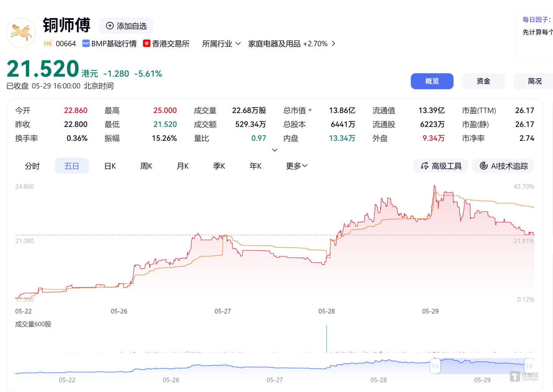The image size is (553, 392).
Task: Switch to the 周K chart tab
Action: point(146,166)
